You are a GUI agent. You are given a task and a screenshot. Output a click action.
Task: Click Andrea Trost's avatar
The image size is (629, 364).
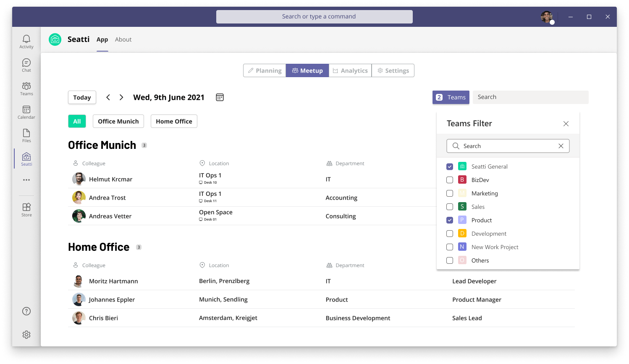79,198
